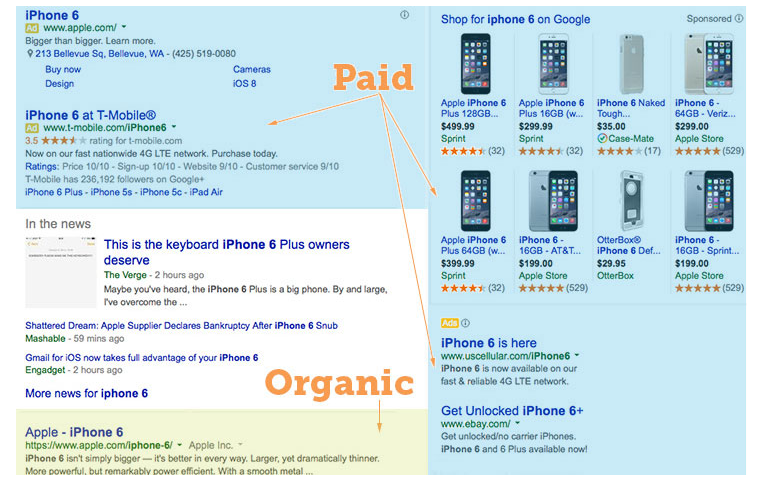The height and width of the screenshot is (485, 758).
Task: Open More news for iphone 6
Action: coord(87,393)
